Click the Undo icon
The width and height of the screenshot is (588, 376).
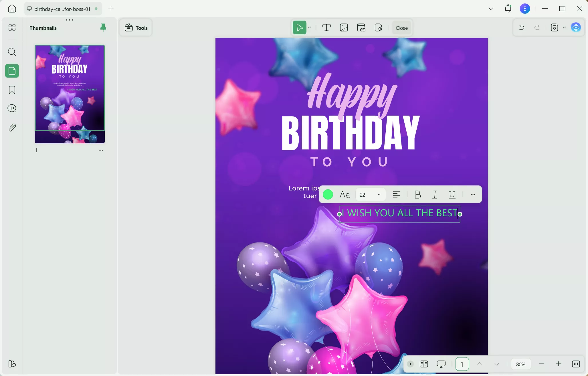[x=521, y=27]
